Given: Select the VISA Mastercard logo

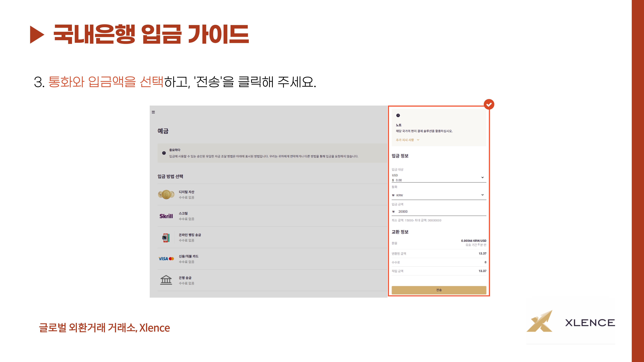Looking at the screenshot, I should pos(166,259).
